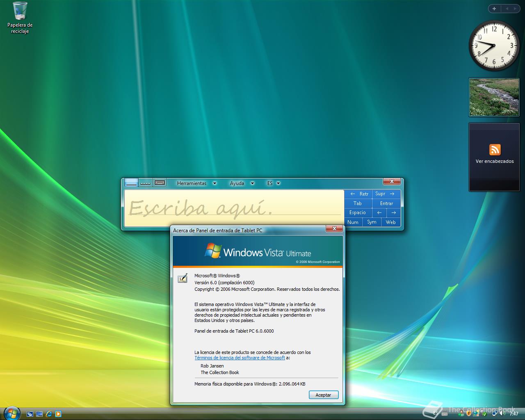Open Términos de licencia del software link
525x420 pixels.
coord(240,358)
